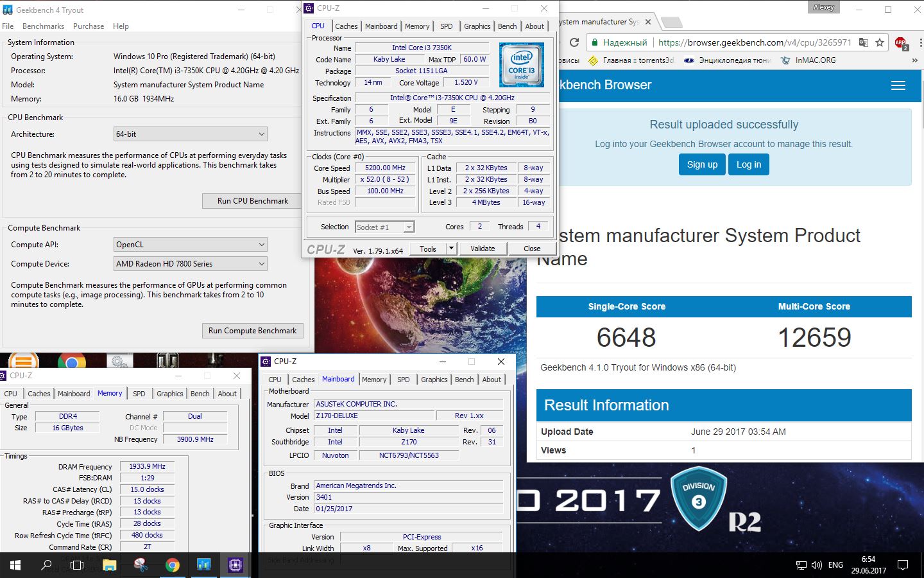This screenshot has width=924, height=578.
Task: Click the Multi-Core Score 12659
Action: pos(814,337)
